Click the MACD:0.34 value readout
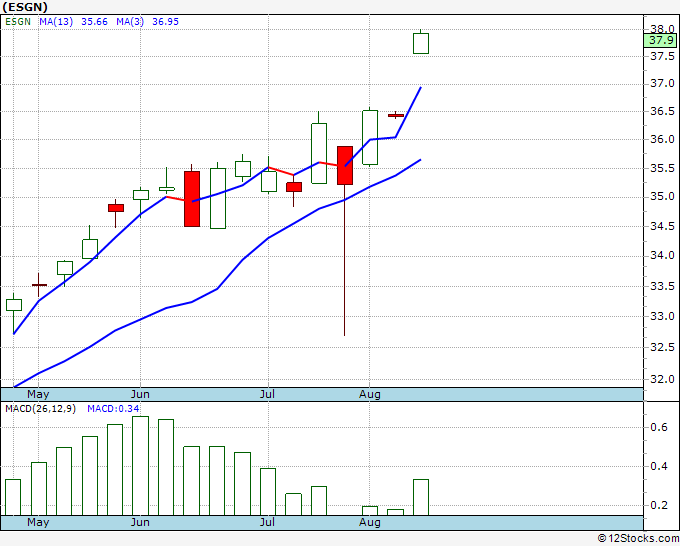The height and width of the screenshot is (546, 680). coord(113,409)
